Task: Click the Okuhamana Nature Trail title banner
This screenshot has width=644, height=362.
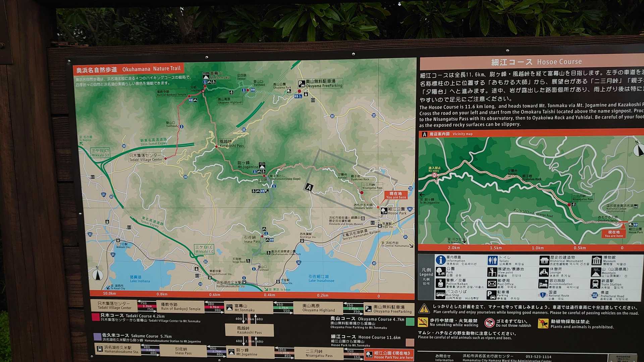Action: [x=128, y=69]
